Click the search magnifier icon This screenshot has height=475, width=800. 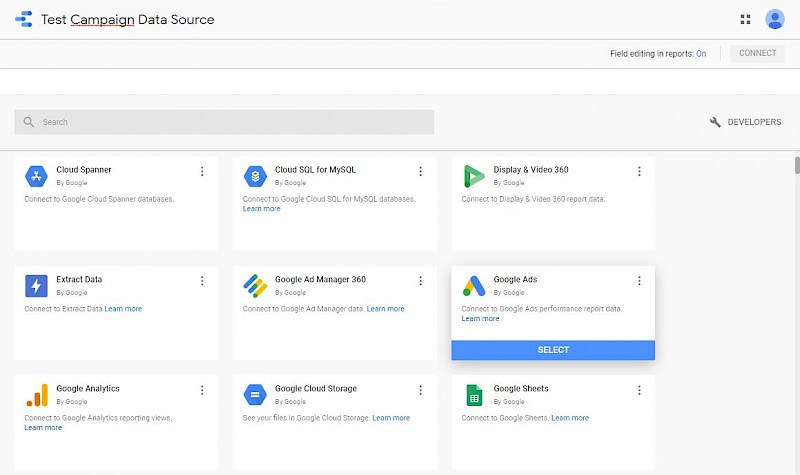click(29, 122)
